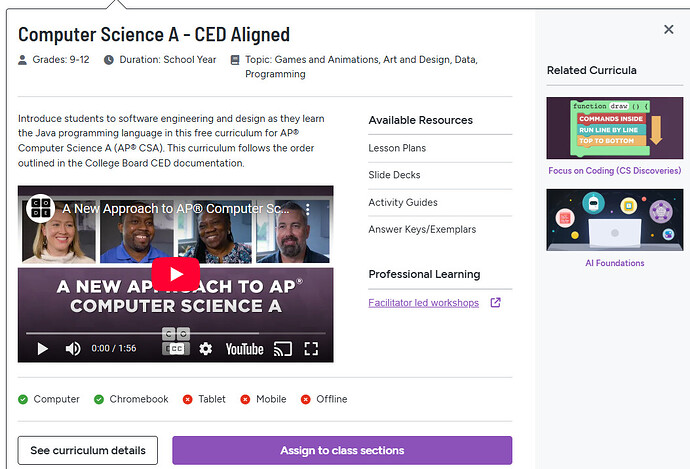
Task: Click See curriculum details button
Action: (x=88, y=451)
